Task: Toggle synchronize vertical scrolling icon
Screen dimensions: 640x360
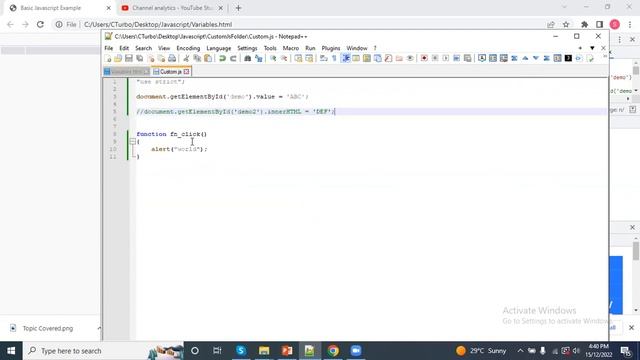Action: point(298,59)
